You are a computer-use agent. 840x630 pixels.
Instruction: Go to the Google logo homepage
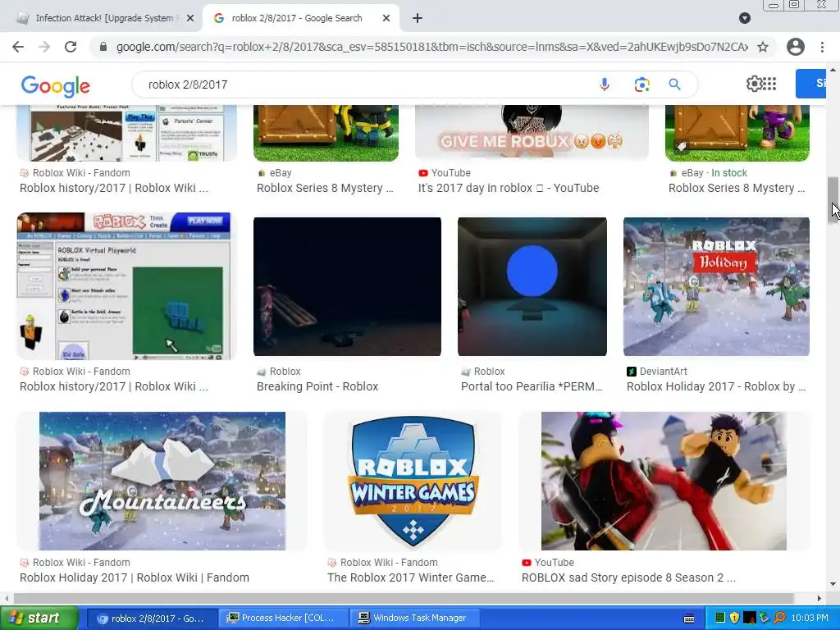pos(55,85)
